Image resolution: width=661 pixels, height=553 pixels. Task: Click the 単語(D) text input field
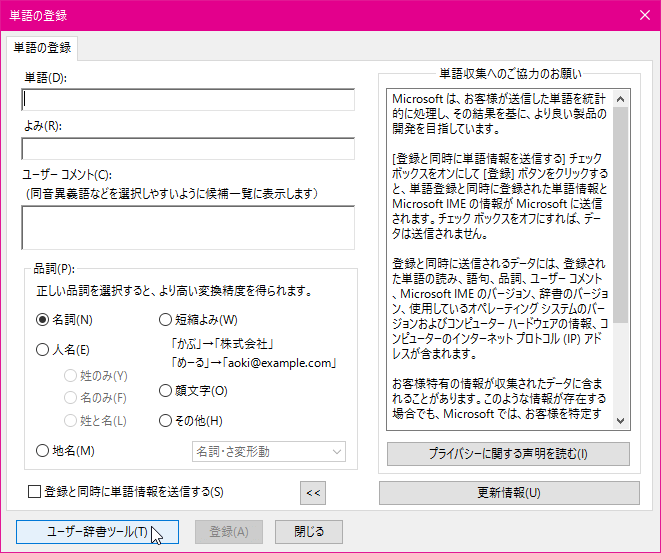[x=188, y=99]
